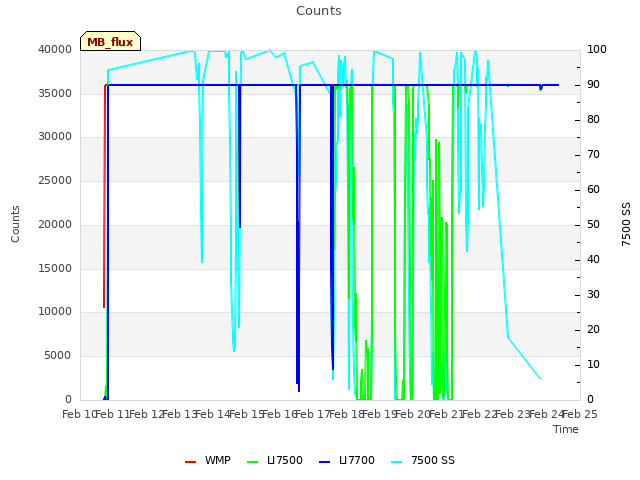Click the 50 right-axis tick label
640x480 pixels.
(593, 225)
